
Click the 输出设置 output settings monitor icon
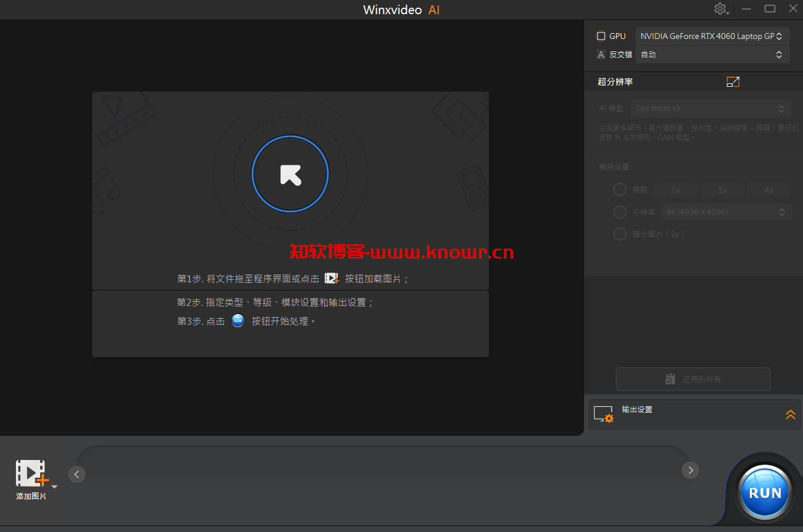(x=603, y=414)
